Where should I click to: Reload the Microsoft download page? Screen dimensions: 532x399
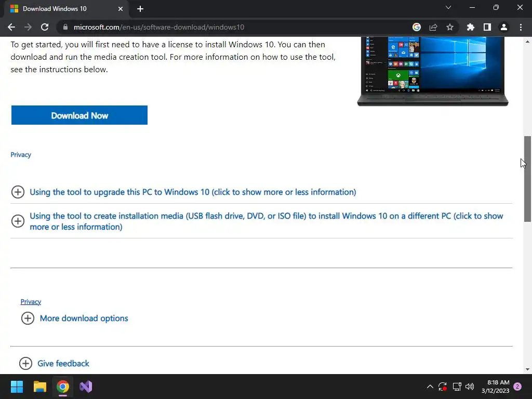pyautogui.click(x=45, y=27)
